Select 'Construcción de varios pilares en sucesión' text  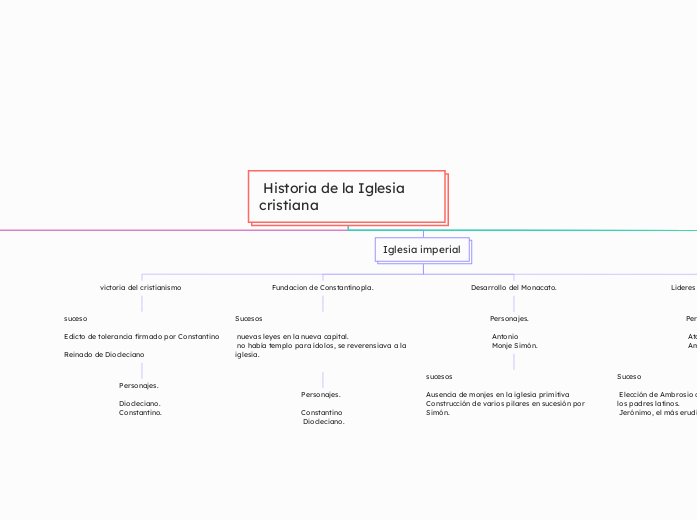pos(498,404)
